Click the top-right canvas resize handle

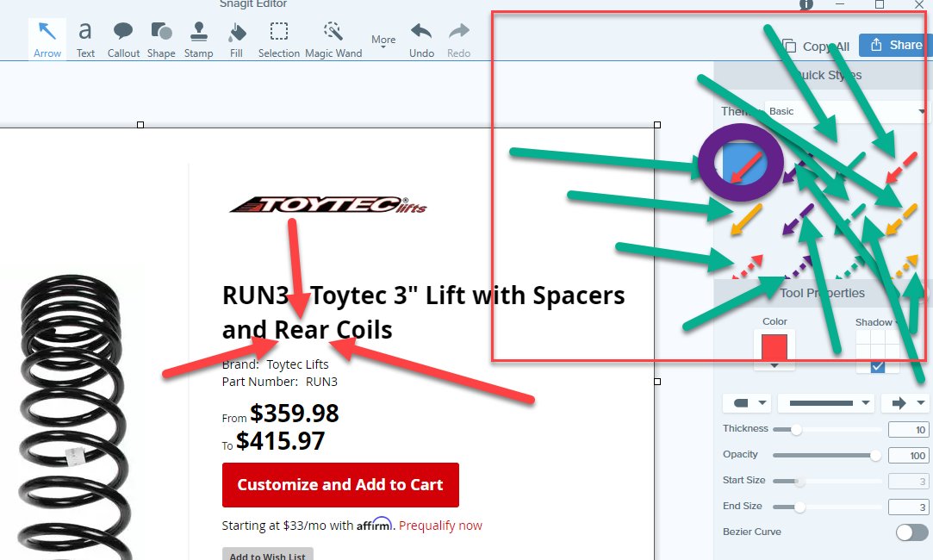click(657, 125)
